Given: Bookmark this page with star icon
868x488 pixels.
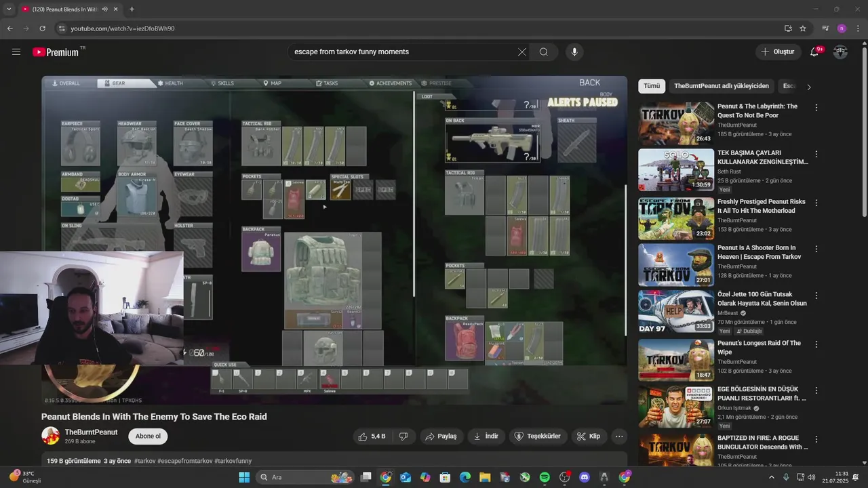Looking at the screenshot, I should [803, 28].
